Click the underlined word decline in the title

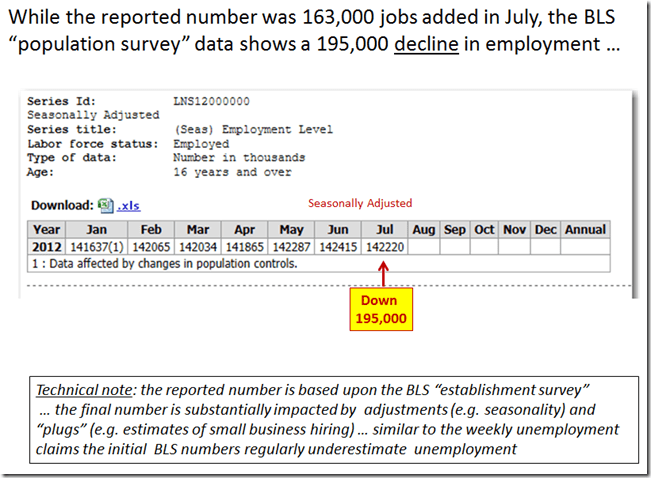[x=426, y=48]
